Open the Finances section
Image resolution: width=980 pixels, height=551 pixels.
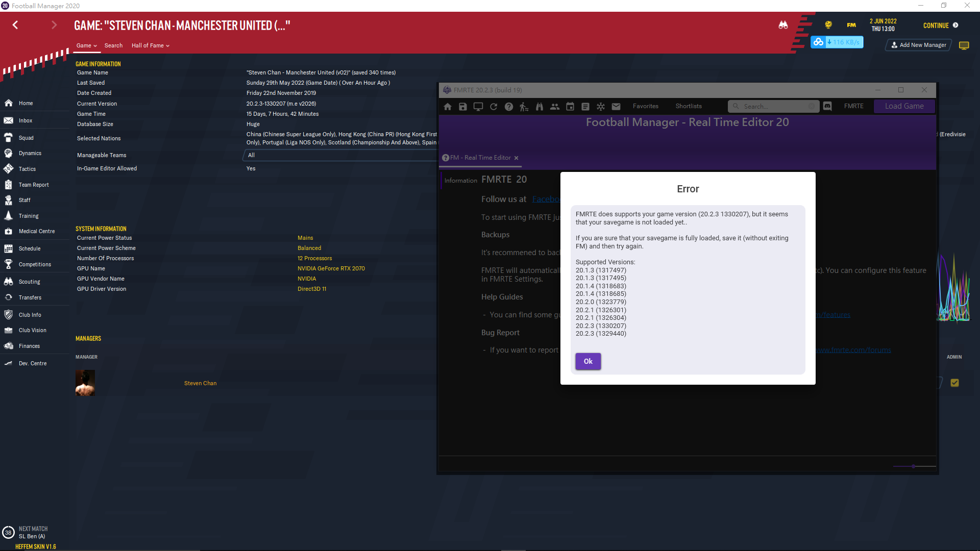tap(29, 346)
